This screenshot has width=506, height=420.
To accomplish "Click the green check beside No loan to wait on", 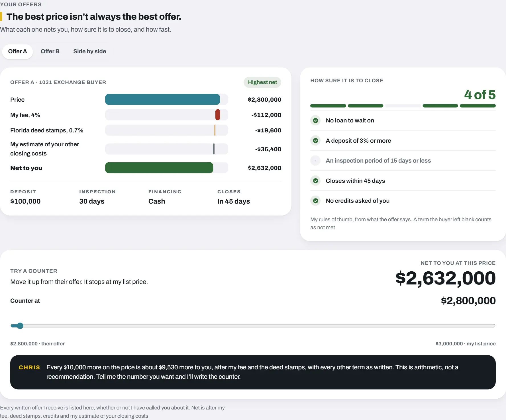I will [x=315, y=120].
